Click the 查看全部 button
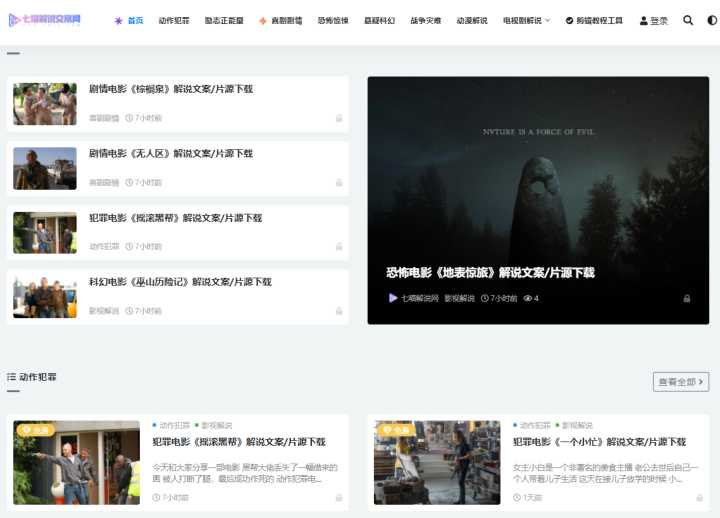 (681, 382)
